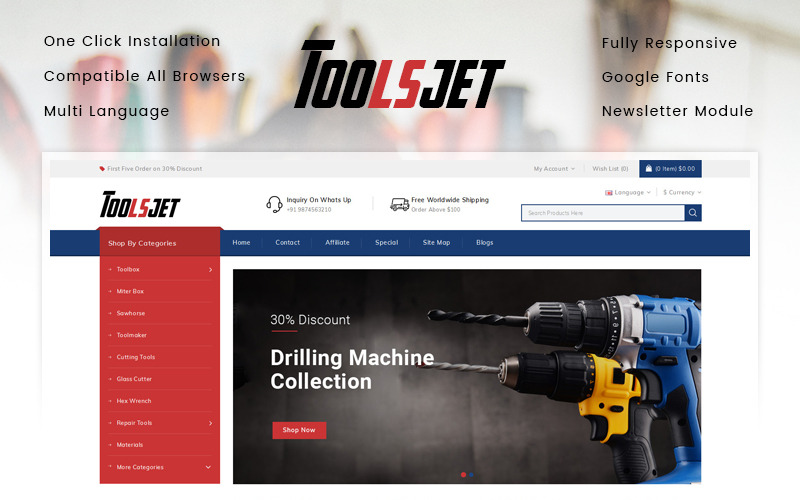Click the Drilling Machine Collection heading
The height and width of the screenshot is (500, 800).
pyautogui.click(x=352, y=369)
